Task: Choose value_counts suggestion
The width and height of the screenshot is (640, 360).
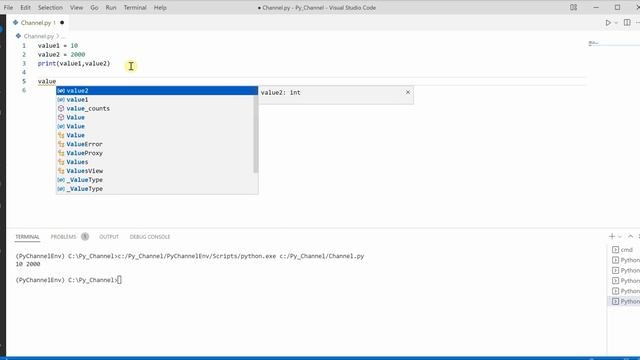Action: pos(155,109)
